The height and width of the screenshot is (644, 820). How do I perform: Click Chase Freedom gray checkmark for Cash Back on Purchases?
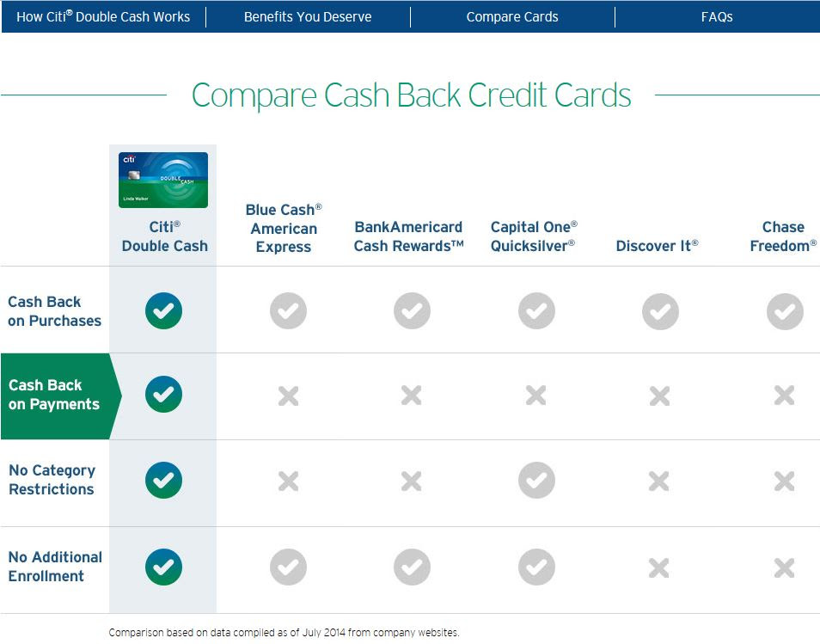point(785,311)
